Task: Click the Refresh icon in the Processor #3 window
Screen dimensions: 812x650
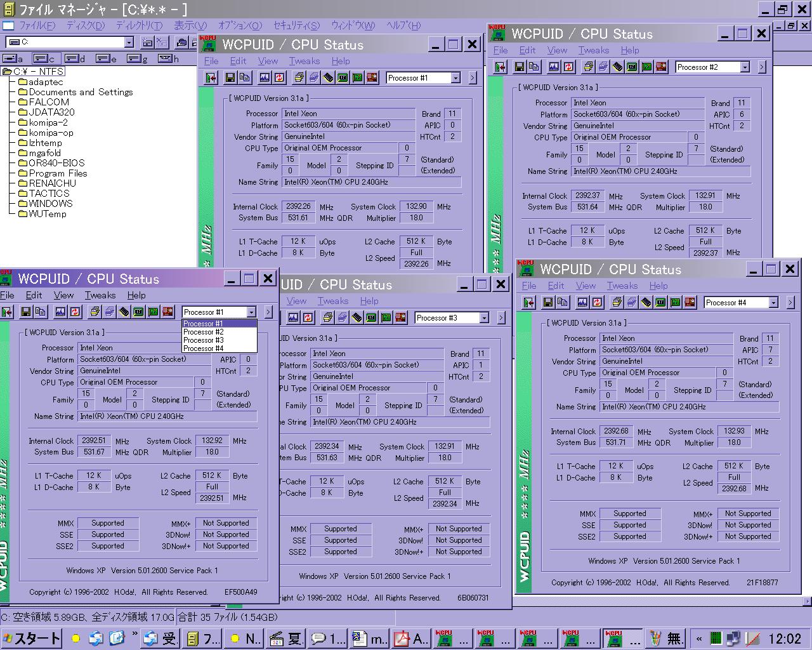Action: pyautogui.click(x=308, y=317)
